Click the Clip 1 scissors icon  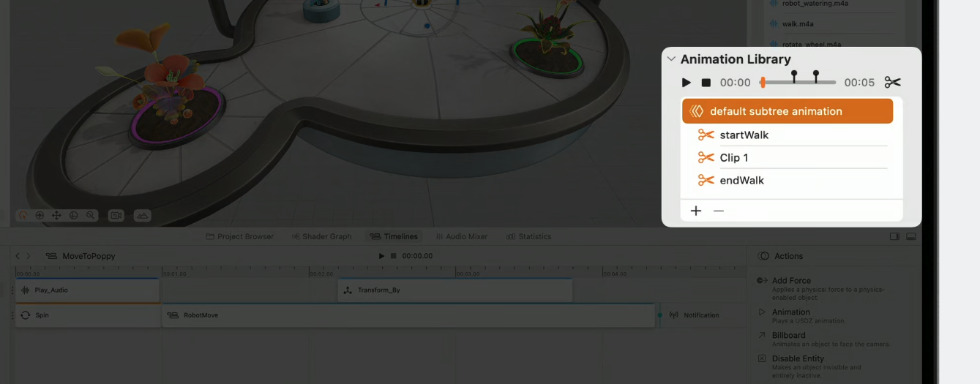[x=706, y=157]
